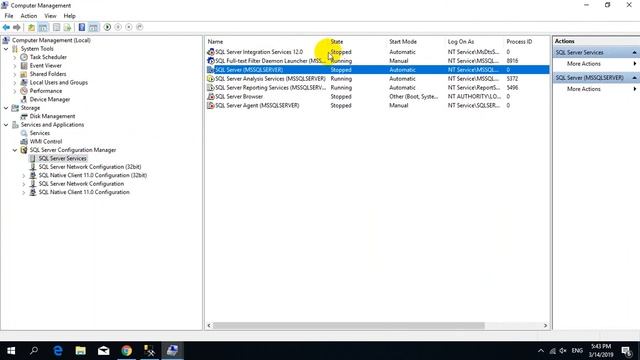Click the horizontal scrollbar right arrow
640x360 pixels.
[545, 326]
